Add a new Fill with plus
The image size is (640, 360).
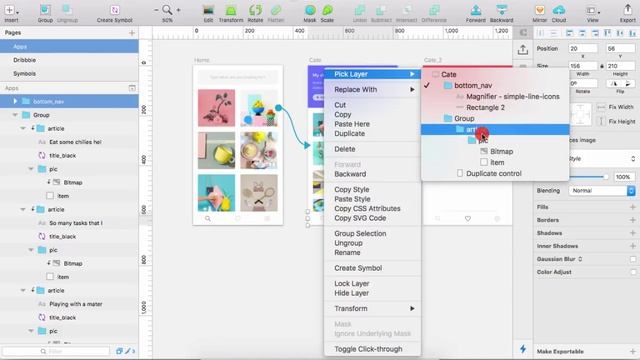pos(633,207)
